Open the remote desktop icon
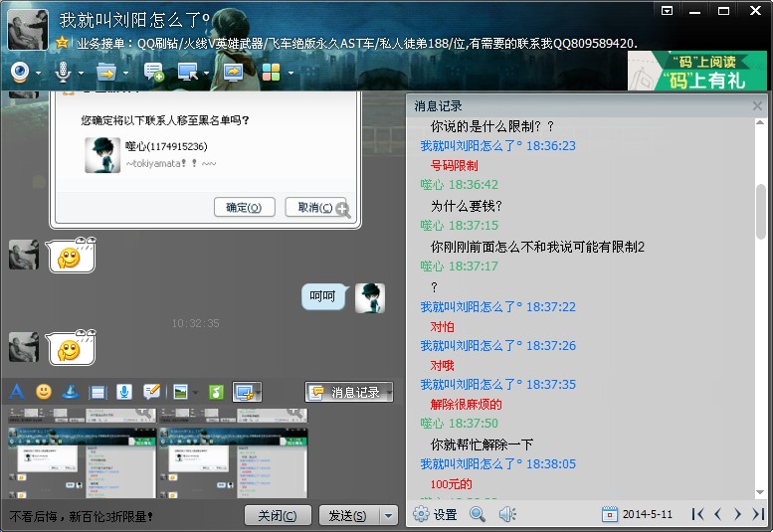773x532 pixels. pyautogui.click(x=187, y=72)
